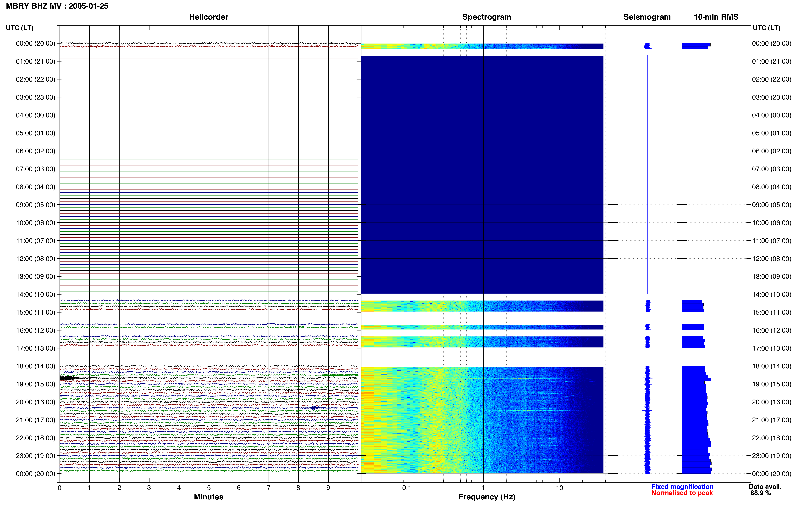This screenshot has width=812, height=508.
Task: Click the right '16:00 (12:00)' time label
Action: pos(772,330)
